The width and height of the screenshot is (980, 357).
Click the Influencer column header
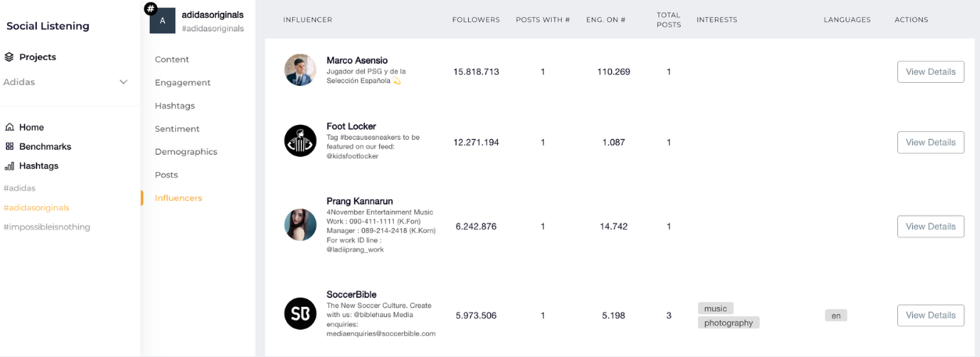click(307, 20)
